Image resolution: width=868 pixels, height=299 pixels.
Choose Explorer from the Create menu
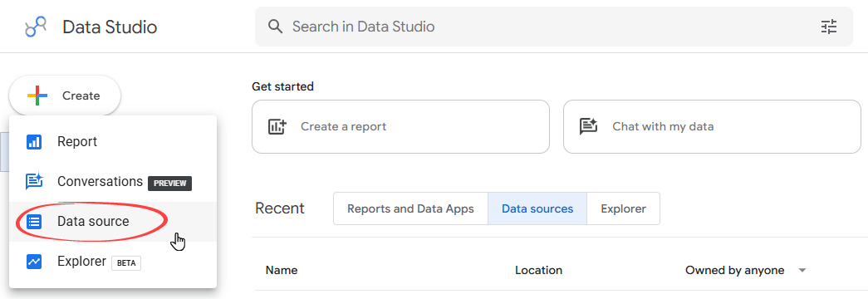pos(113,262)
